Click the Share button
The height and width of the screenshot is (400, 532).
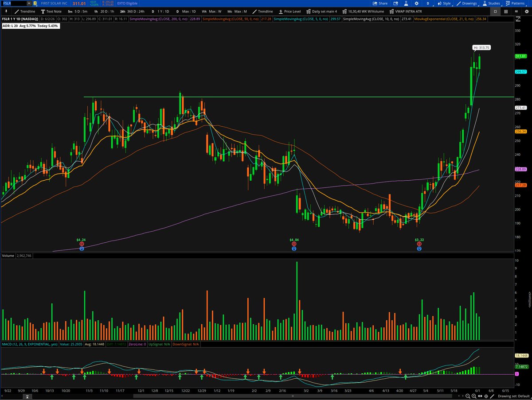click(x=380, y=3)
